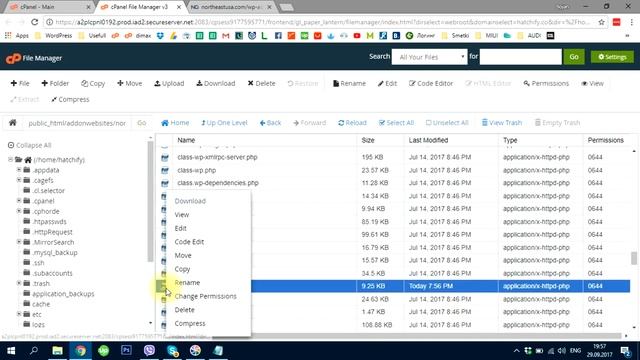Sort by the Size column header
The width and height of the screenshot is (640, 360).
click(368, 140)
